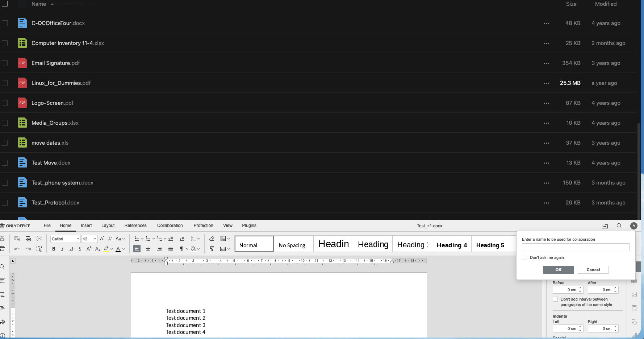
Task: Open the font color swatch dropdown
Action: [x=124, y=249]
